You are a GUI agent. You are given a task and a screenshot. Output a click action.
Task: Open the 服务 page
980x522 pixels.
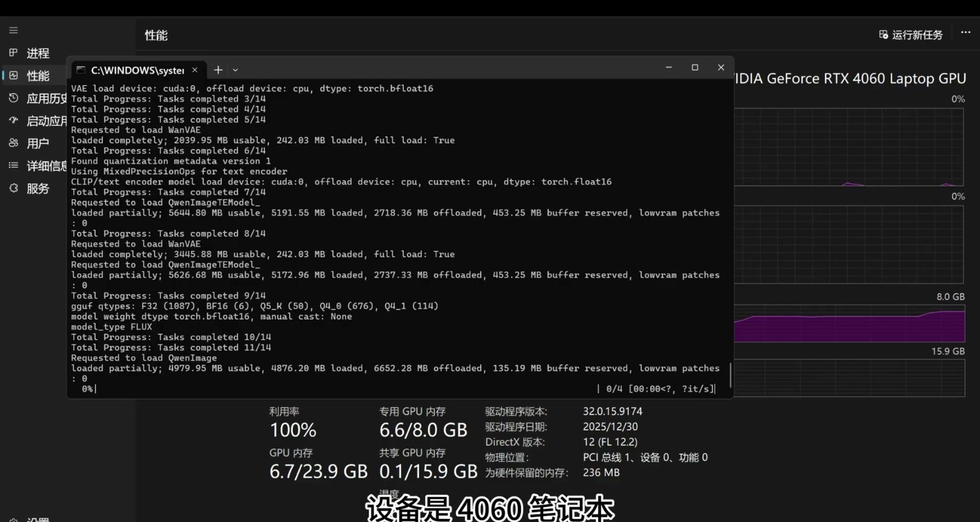[38, 189]
